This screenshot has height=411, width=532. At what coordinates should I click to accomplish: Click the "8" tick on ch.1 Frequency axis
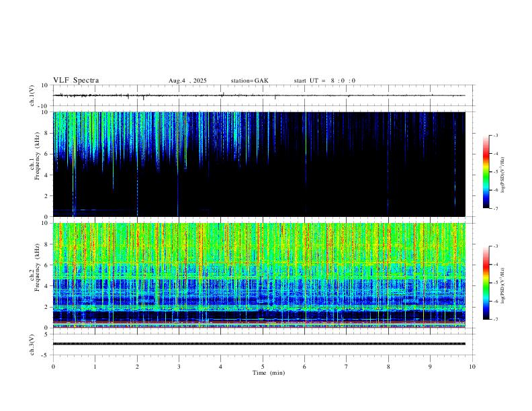pyautogui.click(x=47, y=133)
